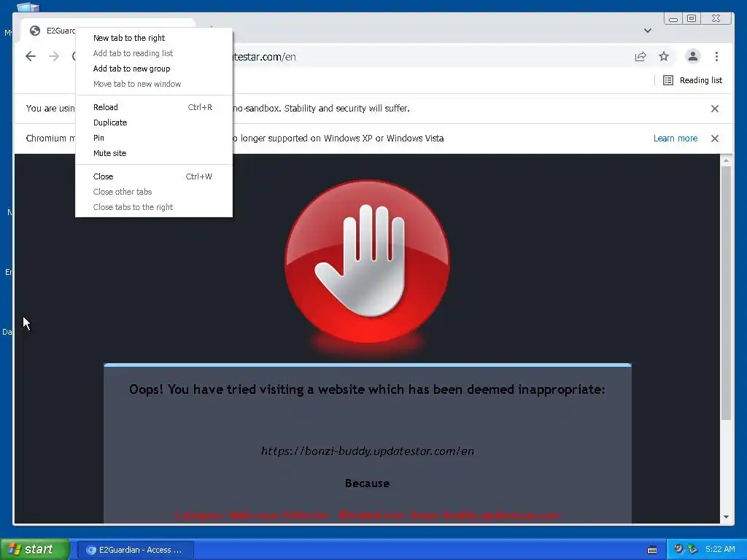Click page scrollbar up arrow
Viewport: 747px width, 560px height.
tap(726, 160)
